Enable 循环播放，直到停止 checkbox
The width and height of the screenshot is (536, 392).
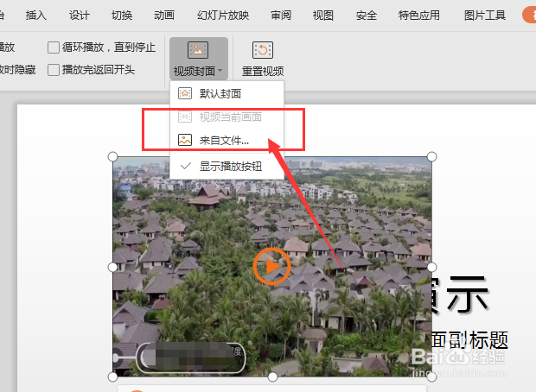click(x=54, y=47)
